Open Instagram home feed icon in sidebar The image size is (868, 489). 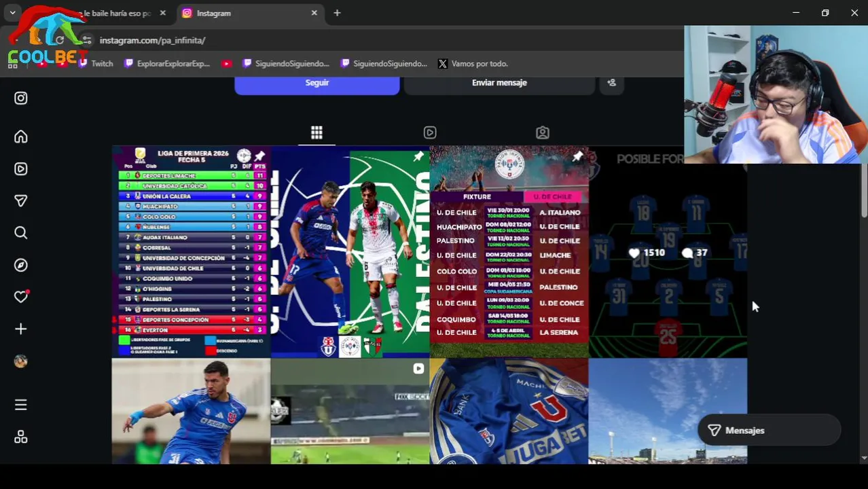tap(21, 137)
